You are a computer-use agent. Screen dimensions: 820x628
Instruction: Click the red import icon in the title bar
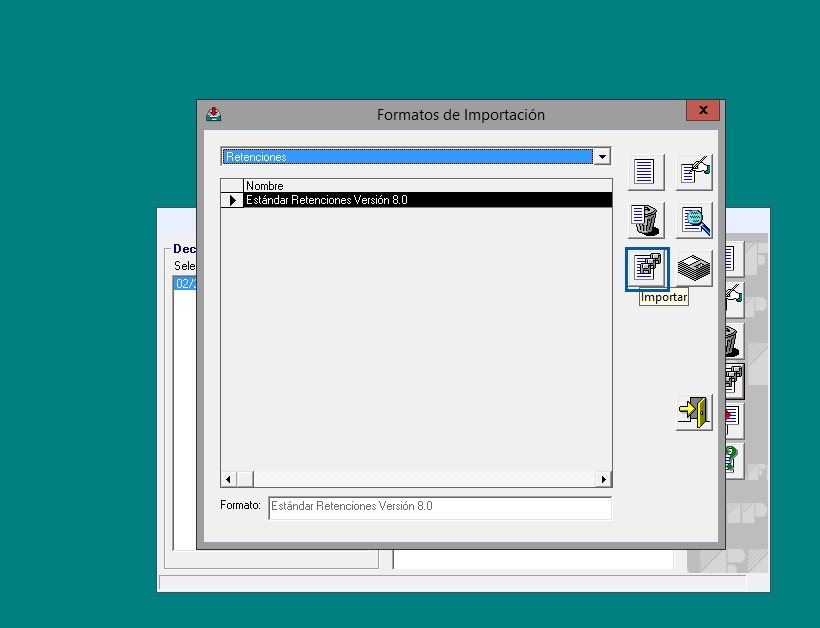[x=213, y=114]
